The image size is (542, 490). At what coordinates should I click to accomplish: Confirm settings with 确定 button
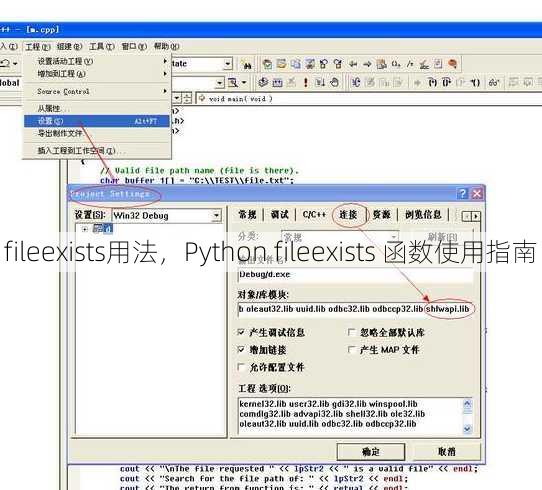click(371, 452)
